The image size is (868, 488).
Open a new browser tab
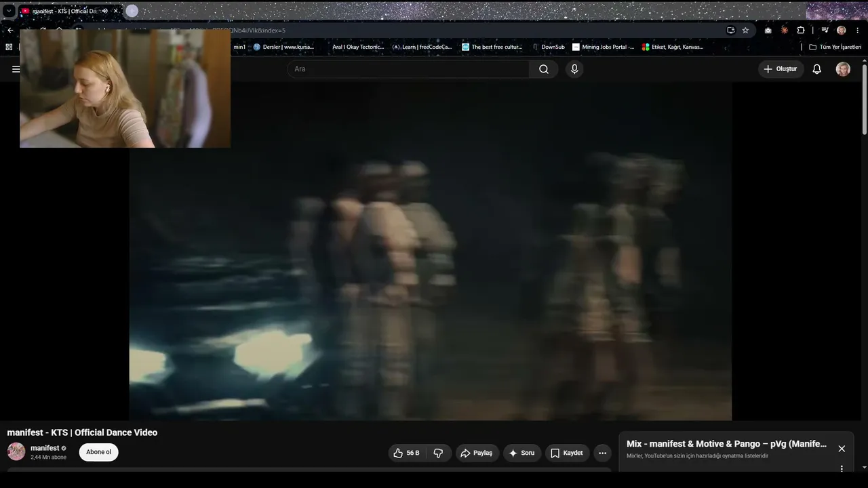point(132,11)
